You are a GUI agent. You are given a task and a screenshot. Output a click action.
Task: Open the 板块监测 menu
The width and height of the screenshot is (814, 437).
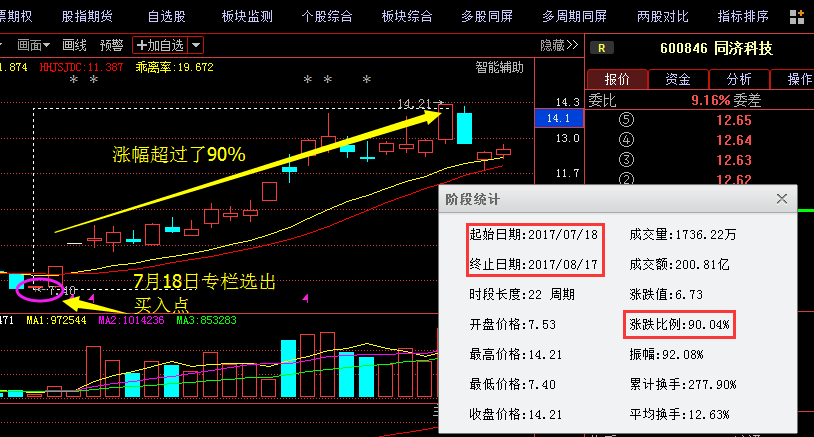point(246,16)
